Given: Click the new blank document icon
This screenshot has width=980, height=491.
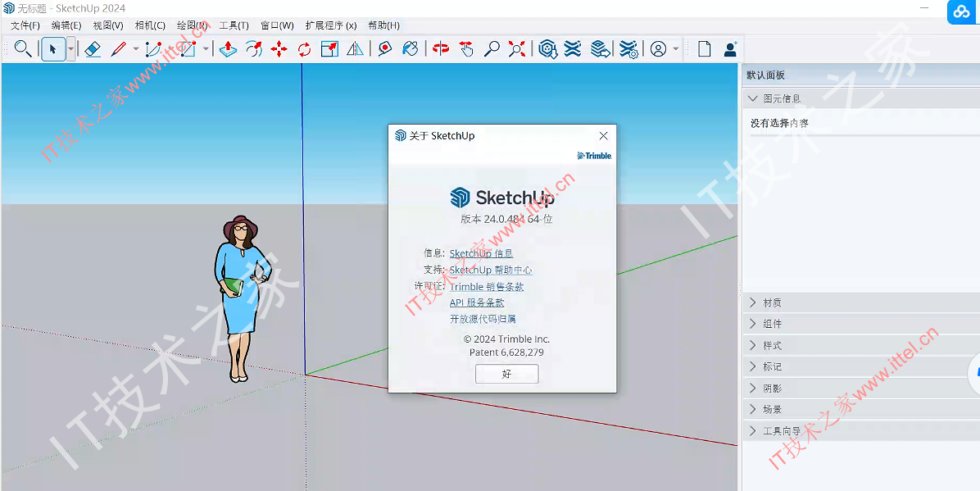Looking at the screenshot, I should (705, 49).
